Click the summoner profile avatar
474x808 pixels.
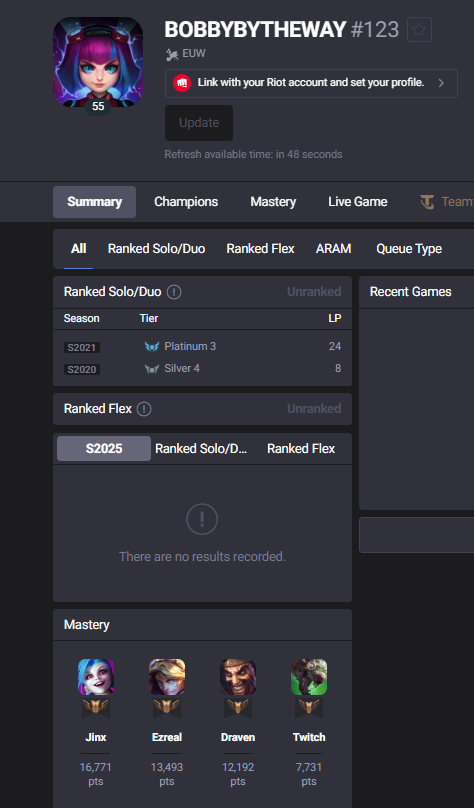[x=98, y=62]
